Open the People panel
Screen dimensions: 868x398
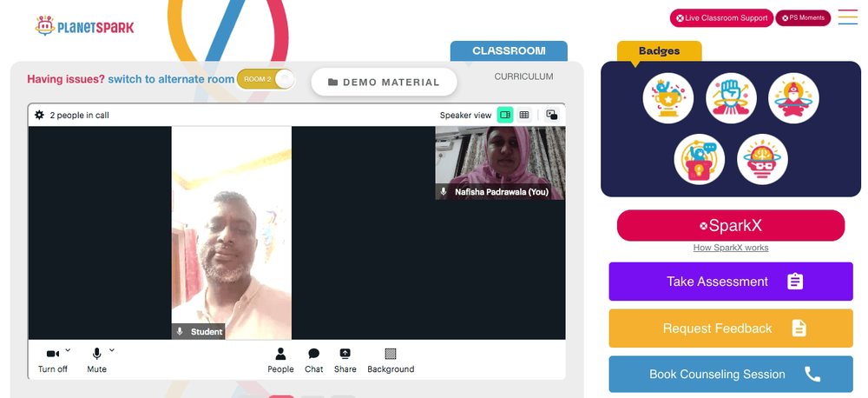coord(280,361)
